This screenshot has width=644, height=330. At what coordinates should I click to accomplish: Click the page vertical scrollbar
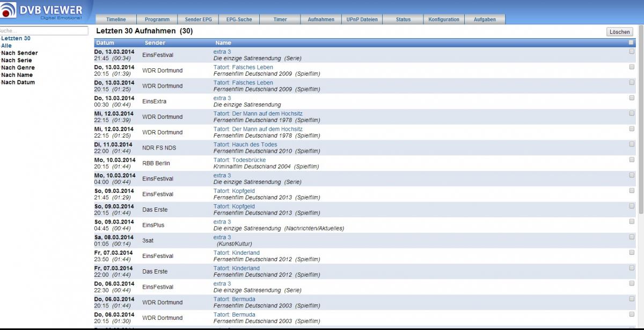[641, 118]
